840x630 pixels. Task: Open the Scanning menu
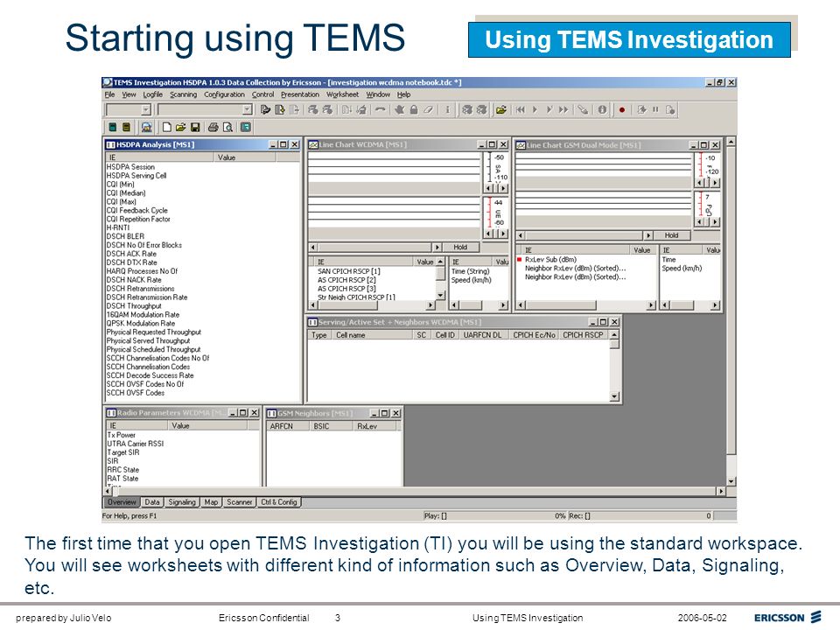183,94
